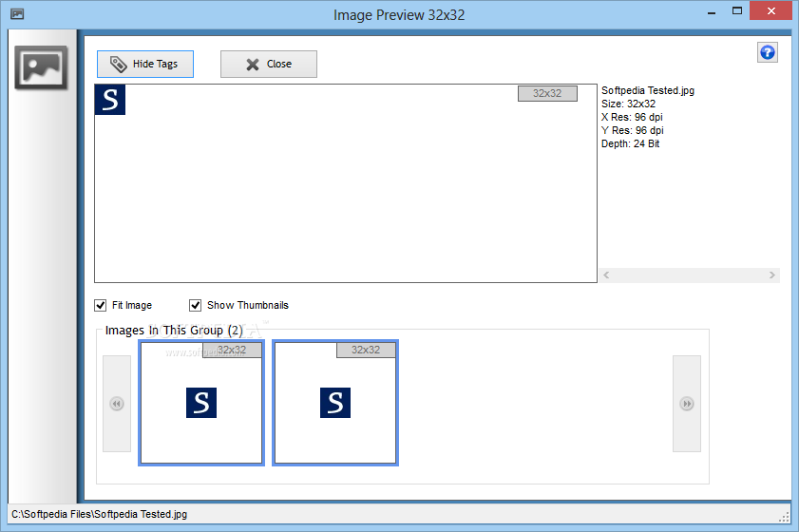799x532 pixels.
Task: Click the 'Depth: 24 Bit' info line
Action: (x=630, y=143)
